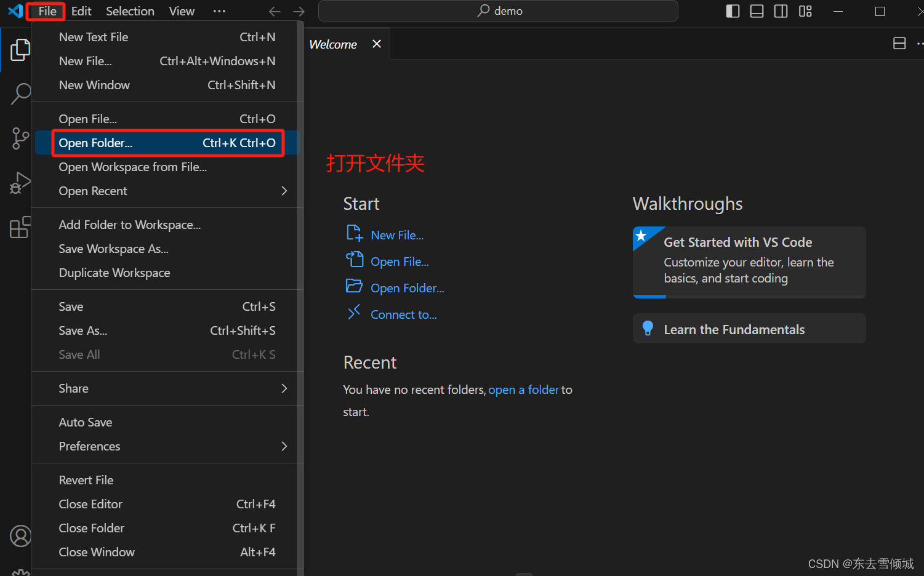Open the Accounts menu icon
924x576 pixels.
coord(20,536)
